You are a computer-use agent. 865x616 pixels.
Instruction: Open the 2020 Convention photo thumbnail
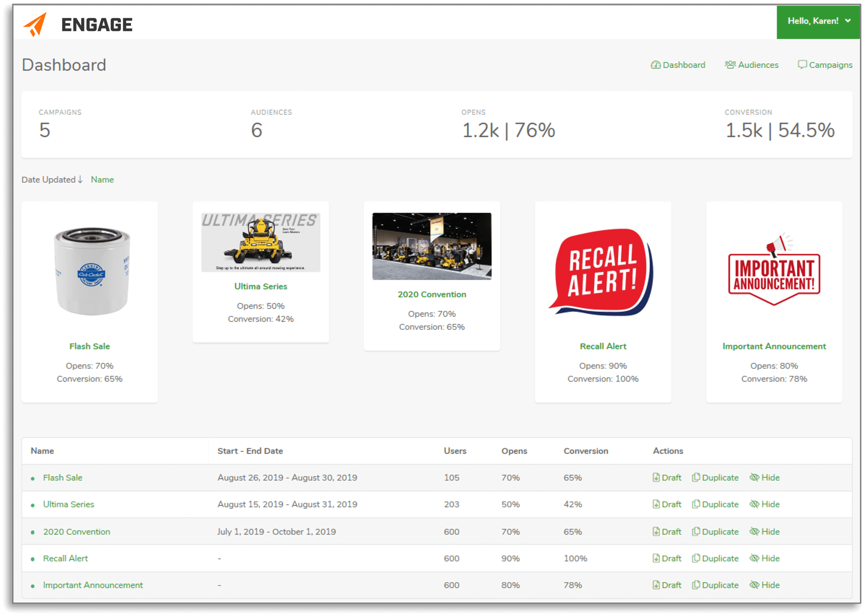click(432, 246)
